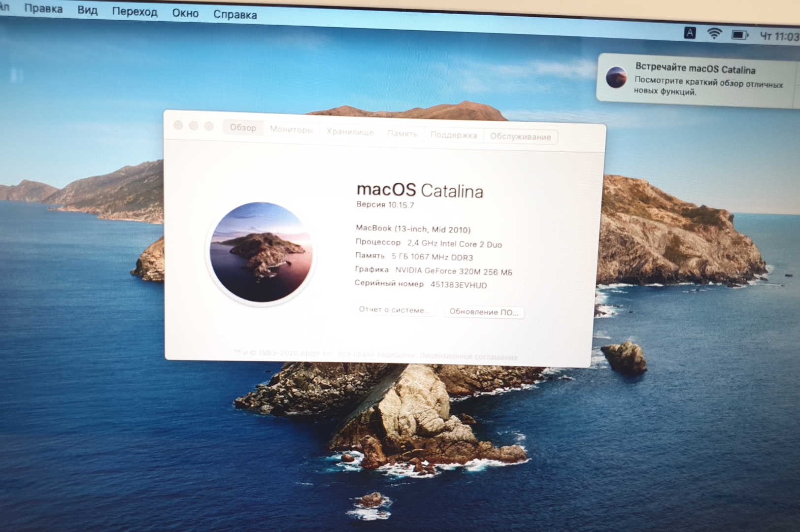
Task: Open the Правка menu
Action: coord(43,9)
